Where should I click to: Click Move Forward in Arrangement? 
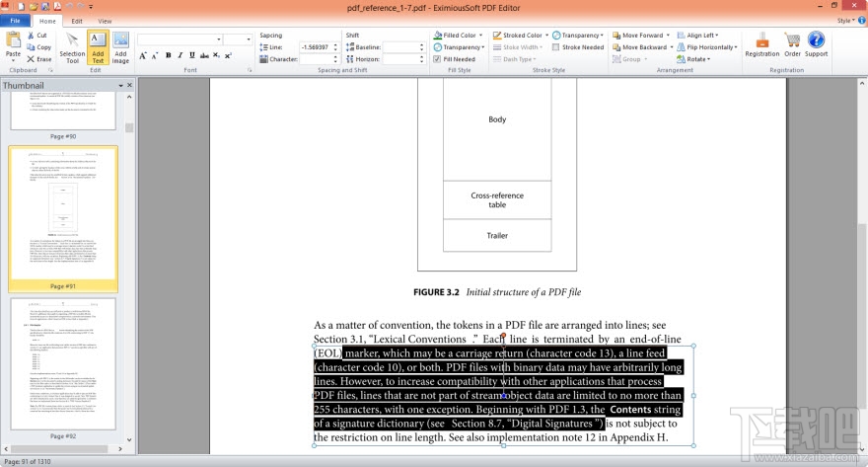641,35
